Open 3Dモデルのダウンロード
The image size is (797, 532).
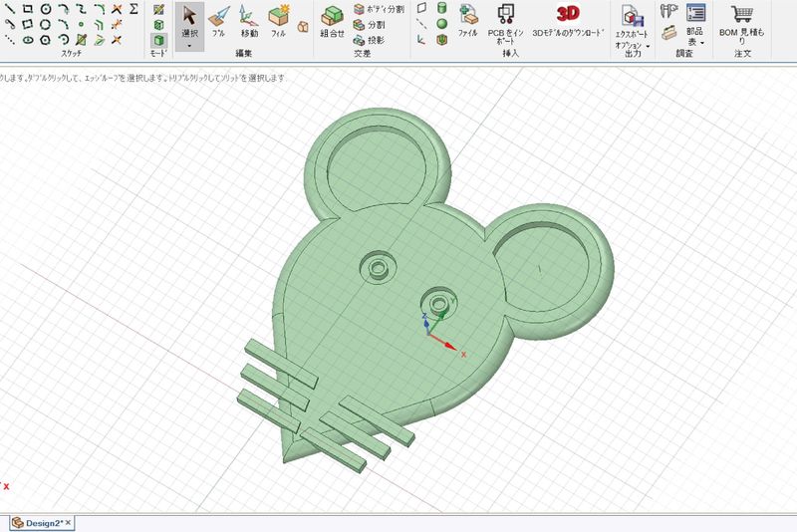tap(568, 21)
